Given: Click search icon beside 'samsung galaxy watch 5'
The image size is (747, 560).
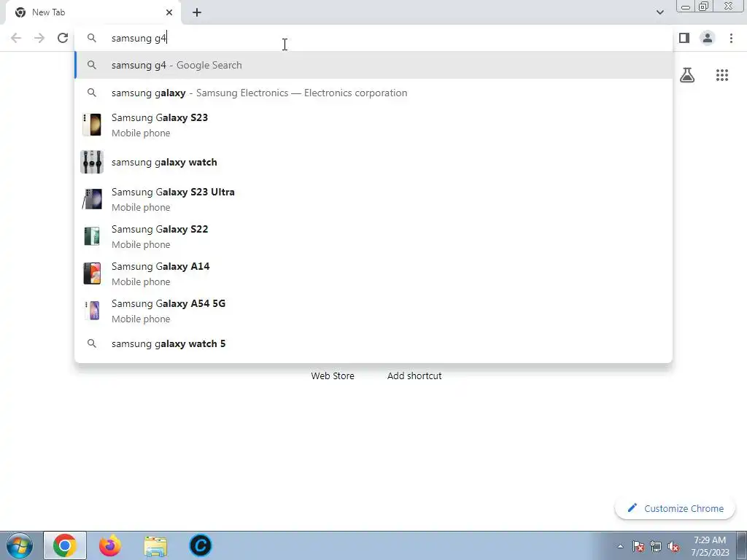Looking at the screenshot, I should pyautogui.click(x=92, y=343).
